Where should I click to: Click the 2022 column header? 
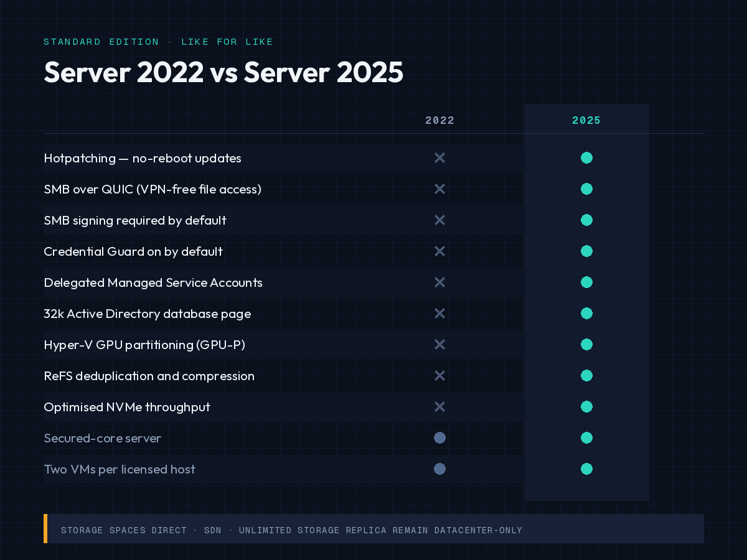pyautogui.click(x=440, y=121)
